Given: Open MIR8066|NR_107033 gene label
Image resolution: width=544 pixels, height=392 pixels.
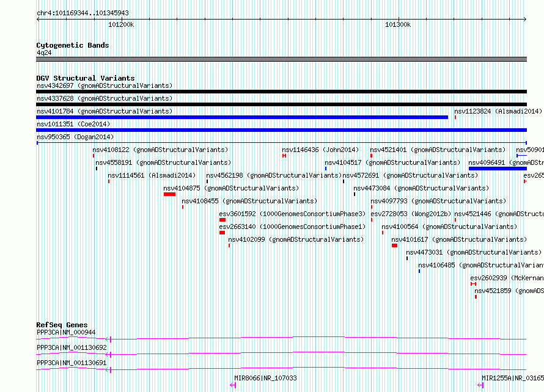Looking at the screenshot, I should point(266,378).
